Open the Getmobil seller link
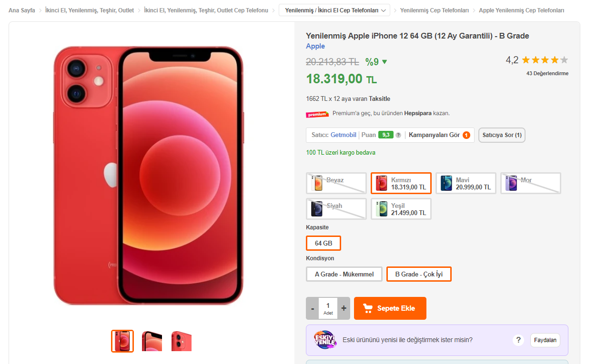The height and width of the screenshot is (364, 607). tap(344, 135)
